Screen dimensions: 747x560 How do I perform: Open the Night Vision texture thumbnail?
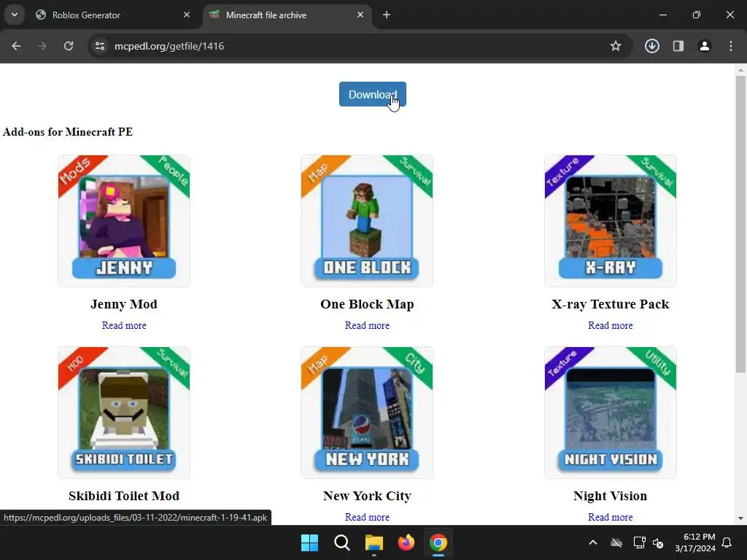(611, 413)
